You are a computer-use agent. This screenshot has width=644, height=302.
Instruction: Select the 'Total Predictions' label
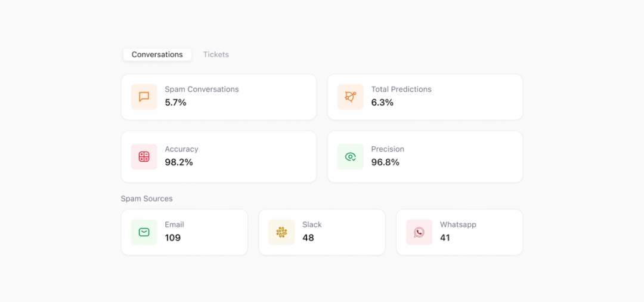[x=401, y=89]
